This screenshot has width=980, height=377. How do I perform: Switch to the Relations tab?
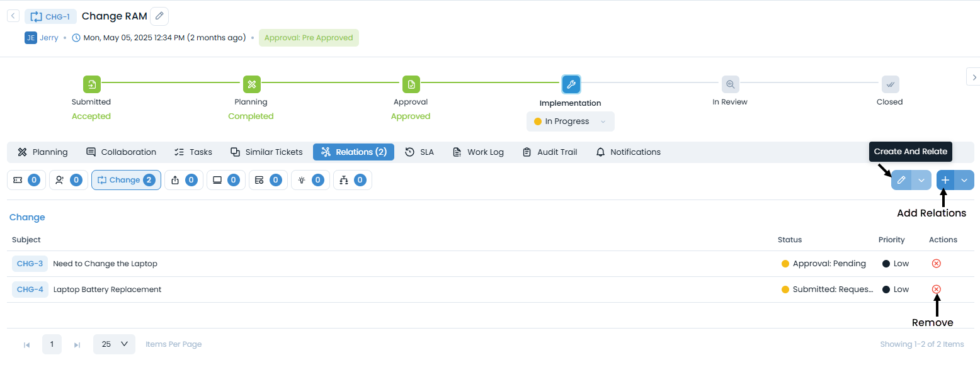(353, 152)
